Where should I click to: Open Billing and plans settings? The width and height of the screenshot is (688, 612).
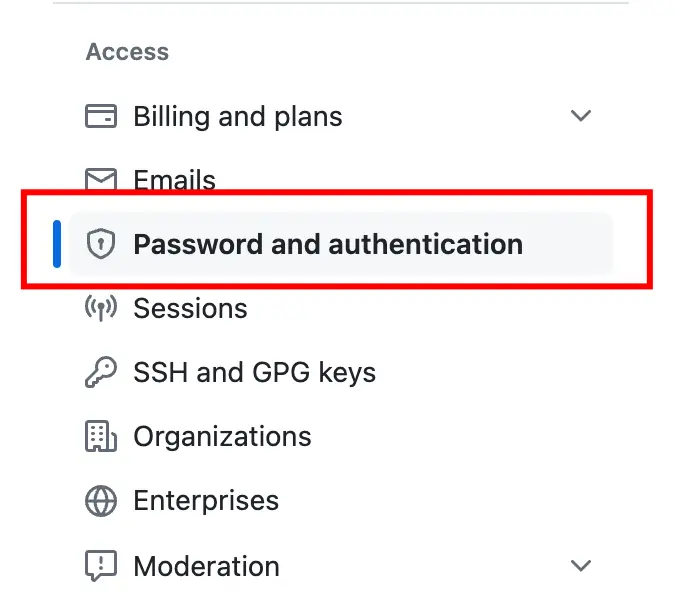tap(237, 117)
